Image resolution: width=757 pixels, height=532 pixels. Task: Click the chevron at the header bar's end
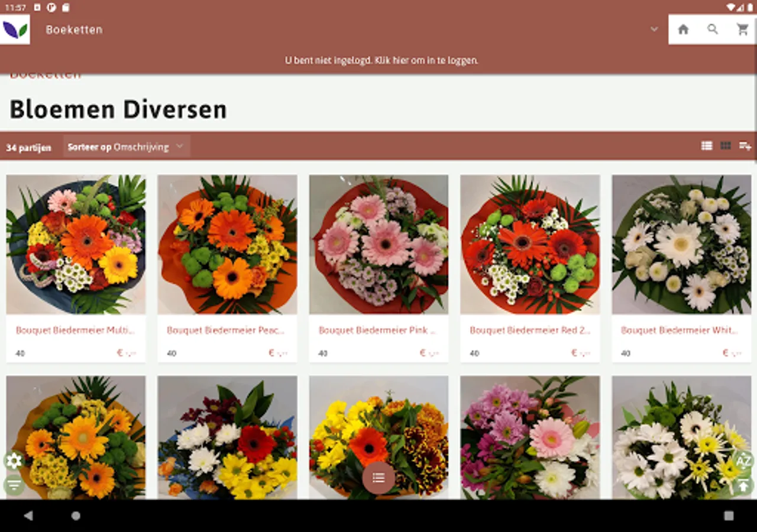pyautogui.click(x=654, y=29)
